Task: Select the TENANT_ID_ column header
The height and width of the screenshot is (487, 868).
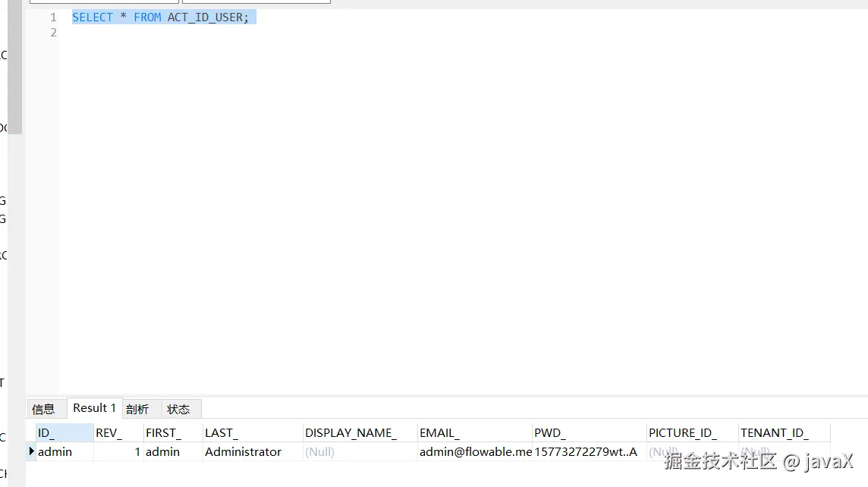Action: (x=784, y=433)
